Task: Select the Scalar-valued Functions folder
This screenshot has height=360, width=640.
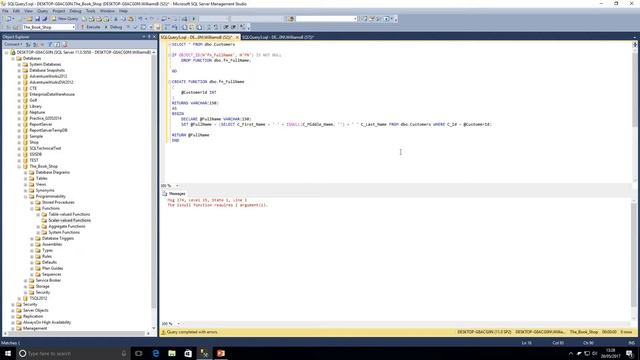Action: click(x=69, y=220)
